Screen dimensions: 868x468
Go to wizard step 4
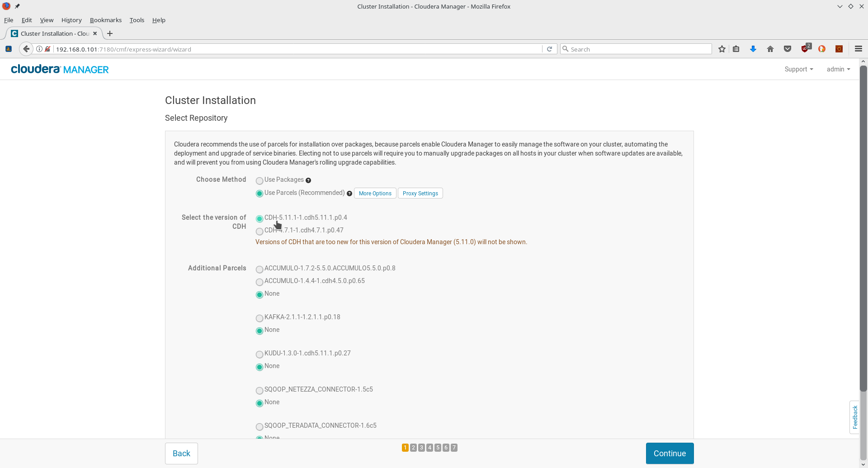429,448
